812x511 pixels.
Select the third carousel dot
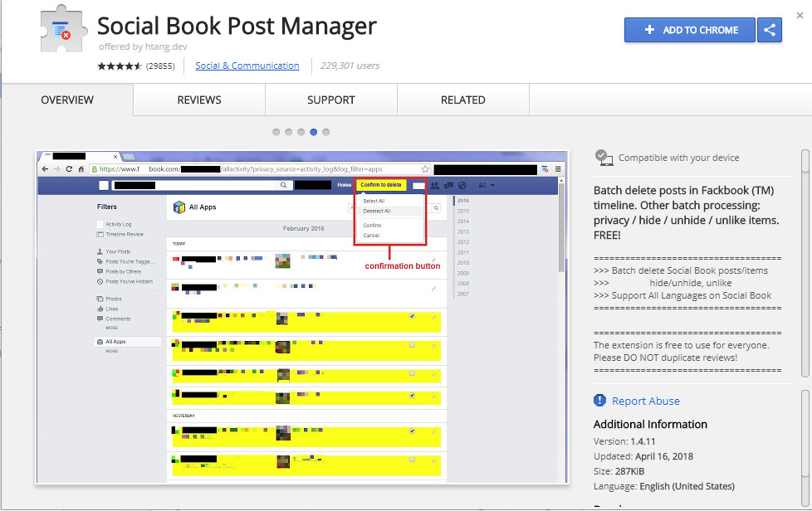pyautogui.click(x=301, y=133)
